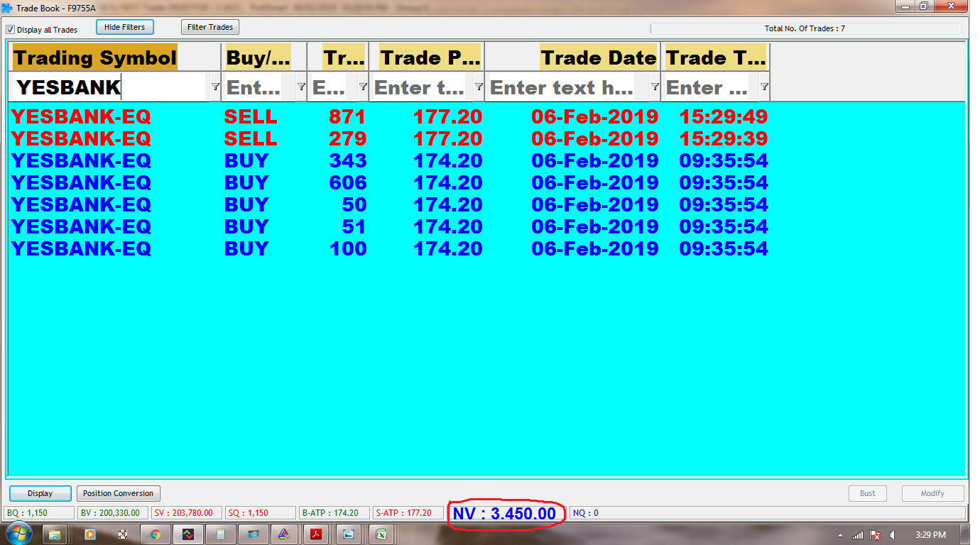Open the volume speaker tray icon
This screenshot has width=980, height=545.
click(892, 535)
